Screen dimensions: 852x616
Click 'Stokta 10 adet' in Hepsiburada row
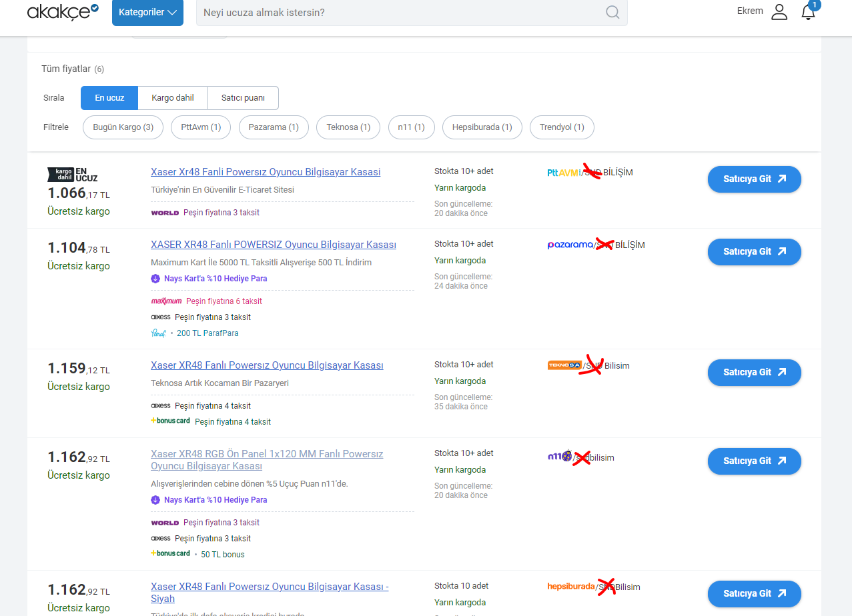pos(461,586)
